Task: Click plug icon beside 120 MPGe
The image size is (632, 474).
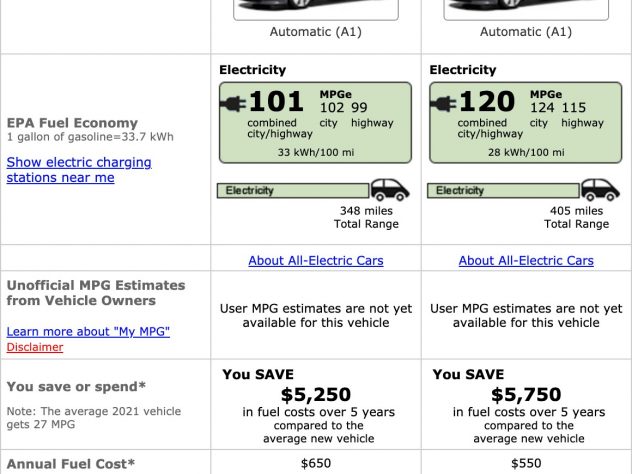Action: [x=443, y=104]
